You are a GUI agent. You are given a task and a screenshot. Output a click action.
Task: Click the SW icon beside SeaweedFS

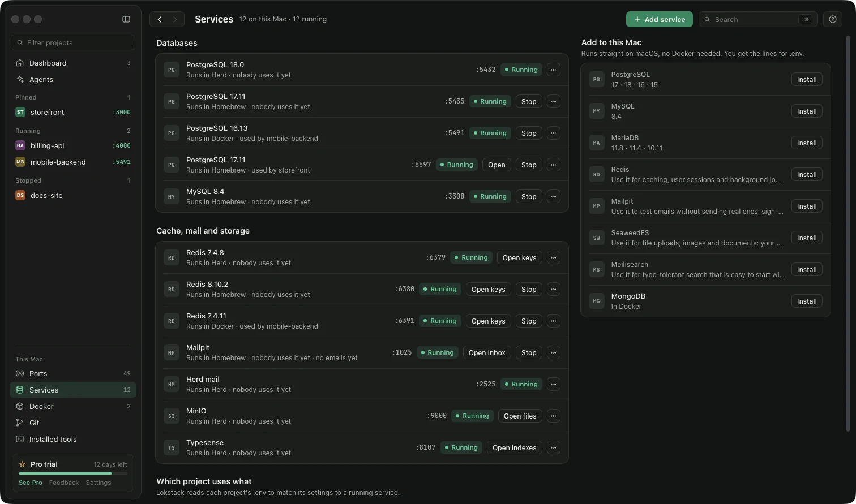coord(597,238)
